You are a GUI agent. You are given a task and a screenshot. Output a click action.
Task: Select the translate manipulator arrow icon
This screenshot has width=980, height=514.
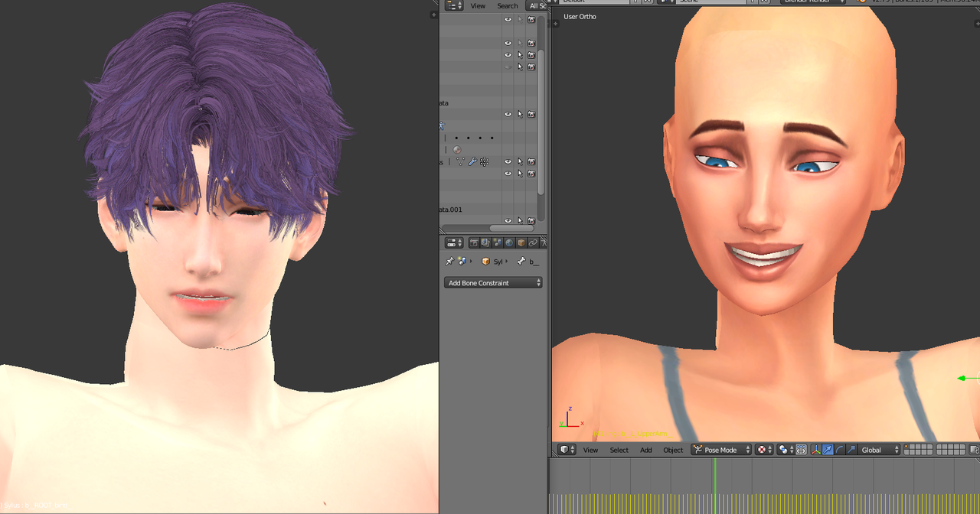click(828, 450)
